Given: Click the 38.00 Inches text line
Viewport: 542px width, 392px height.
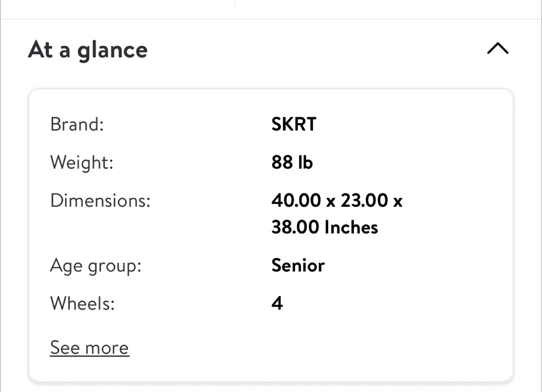Looking at the screenshot, I should pos(324,227).
